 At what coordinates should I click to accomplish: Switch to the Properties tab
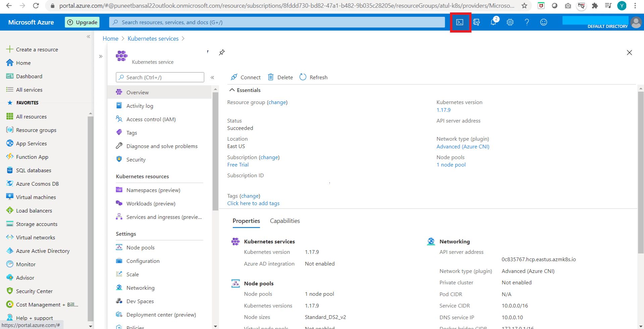(246, 221)
